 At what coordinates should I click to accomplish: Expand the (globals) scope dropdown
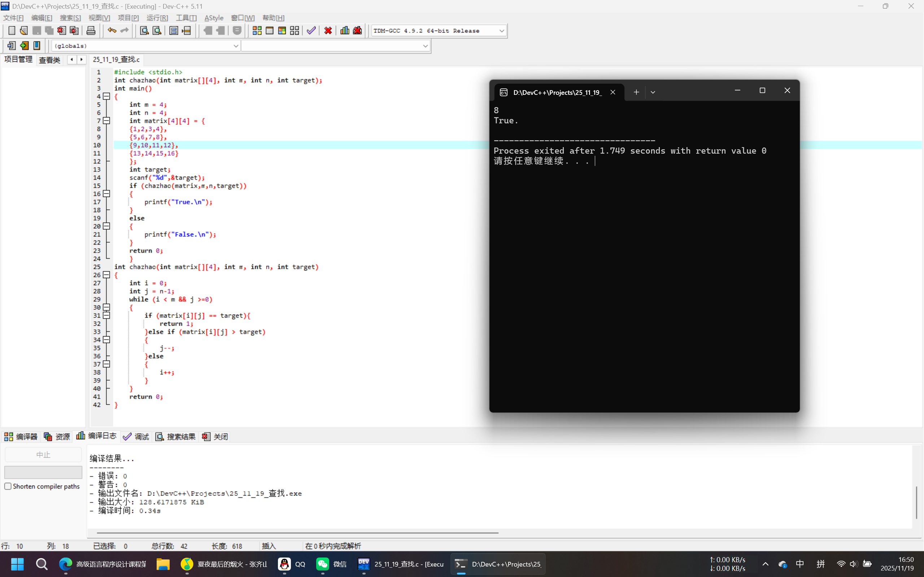236,46
